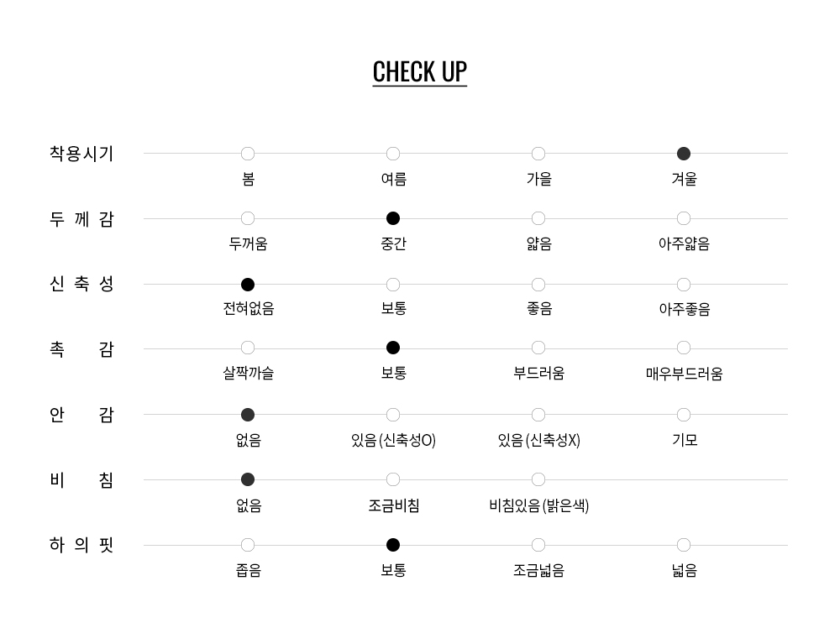
Task: Select the 아주얇음 thickness option
Action: 684,218
